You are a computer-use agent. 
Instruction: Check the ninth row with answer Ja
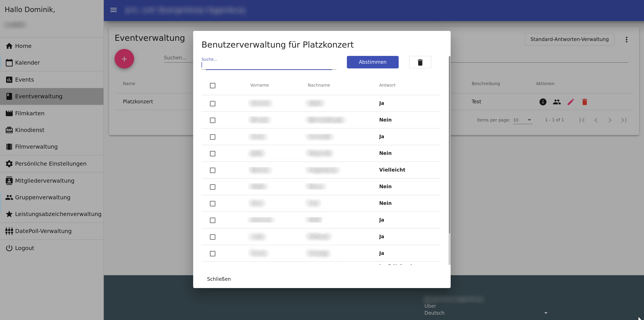pos(212,237)
